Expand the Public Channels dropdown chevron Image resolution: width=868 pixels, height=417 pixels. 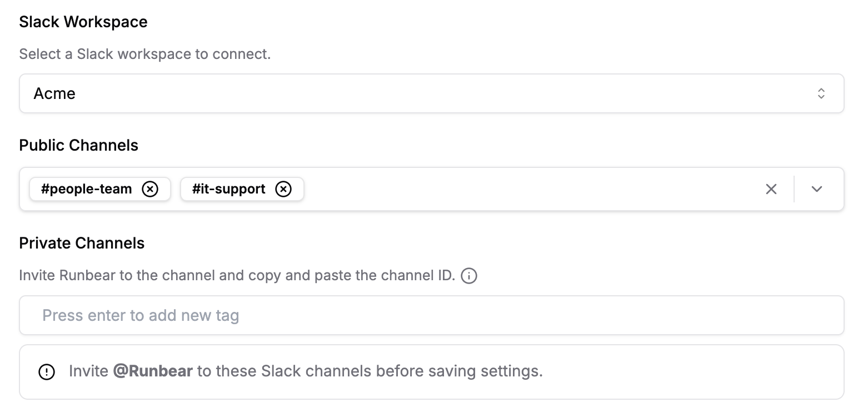click(x=817, y=189)
